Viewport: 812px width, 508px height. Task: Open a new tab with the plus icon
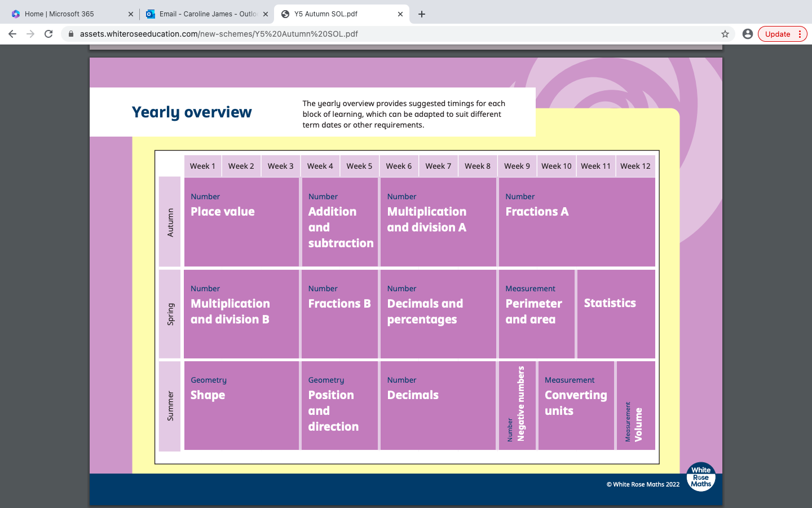(x=422, y=14)
